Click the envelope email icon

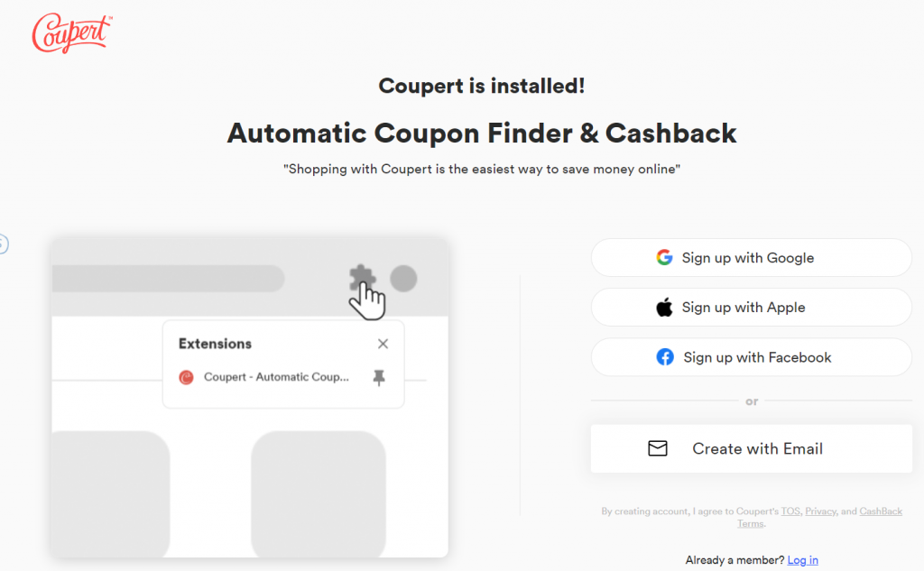[x=658, y=448]
